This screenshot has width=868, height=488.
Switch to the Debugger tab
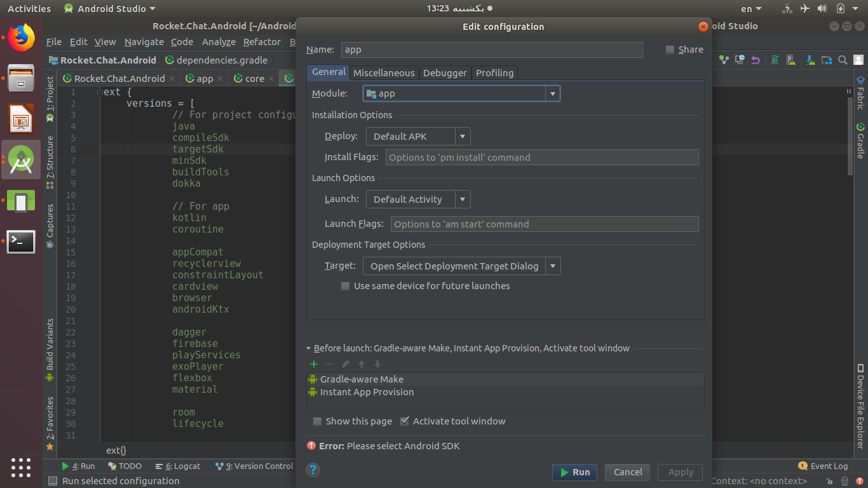[x=445, y=72]
